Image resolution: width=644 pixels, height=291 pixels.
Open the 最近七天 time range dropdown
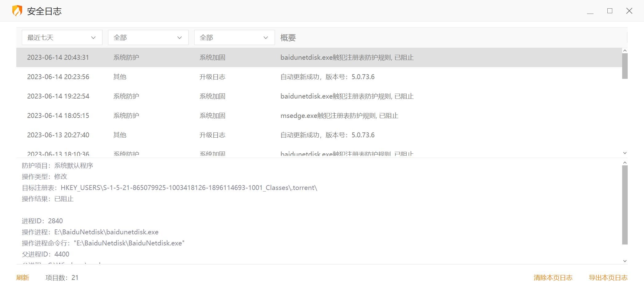point(62,38)
